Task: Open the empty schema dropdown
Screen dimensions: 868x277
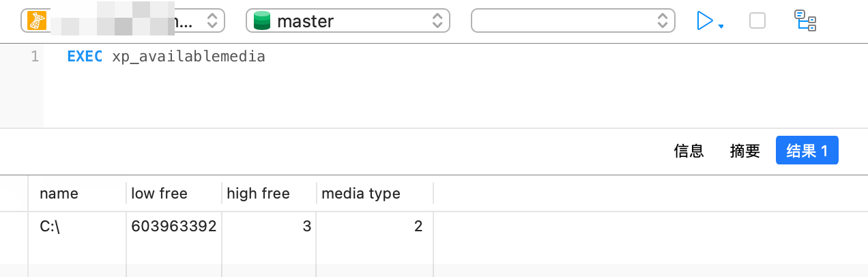Action: [573, 21]
